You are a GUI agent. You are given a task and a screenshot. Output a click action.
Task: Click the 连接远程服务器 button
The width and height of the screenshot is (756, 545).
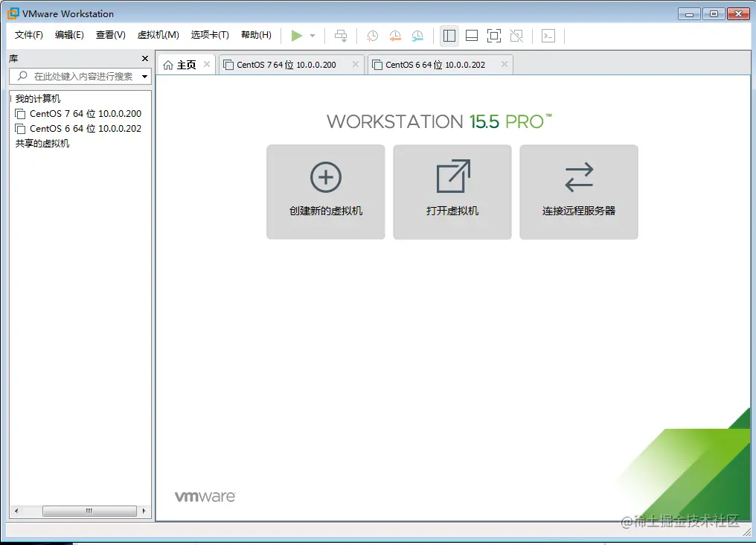click(579, 192)
